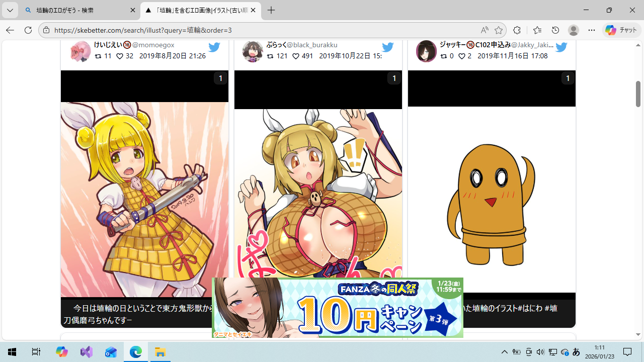Image resolution: width=644 pixels, height=362 pixels.
Task: Toggle the volume speaker icon in tray
Action: coord(540,352)
